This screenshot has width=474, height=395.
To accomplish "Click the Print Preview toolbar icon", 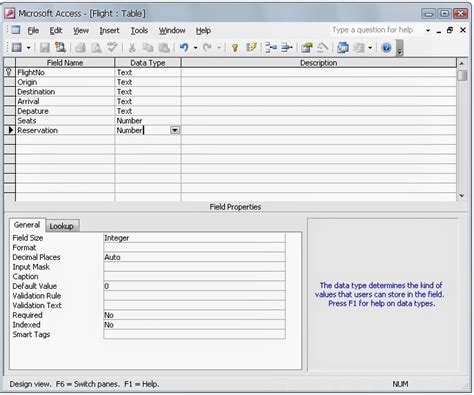I will click(96, 48).
